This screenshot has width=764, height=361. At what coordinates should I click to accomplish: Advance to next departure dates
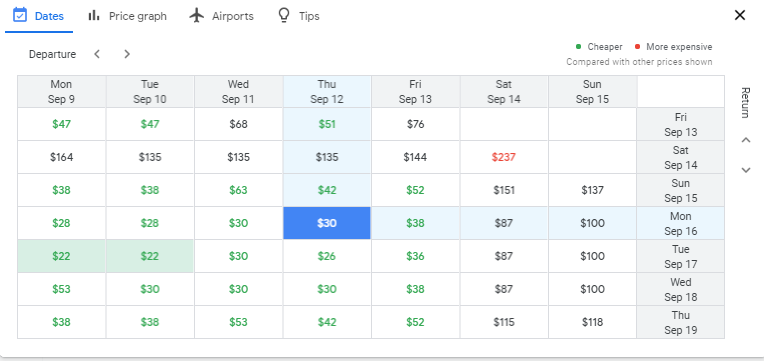click(x=127, y=54)
